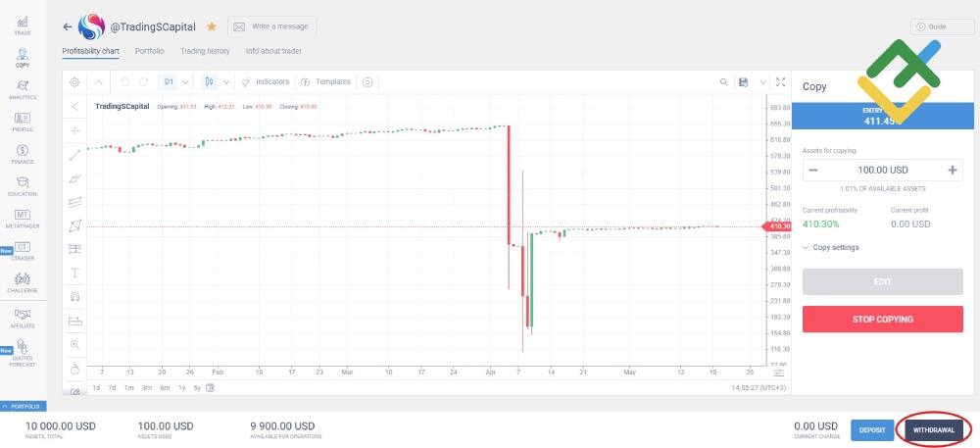Screen dimensions: 980x448
Task: Open the chart type dropdown arrow
Action: 226,81
